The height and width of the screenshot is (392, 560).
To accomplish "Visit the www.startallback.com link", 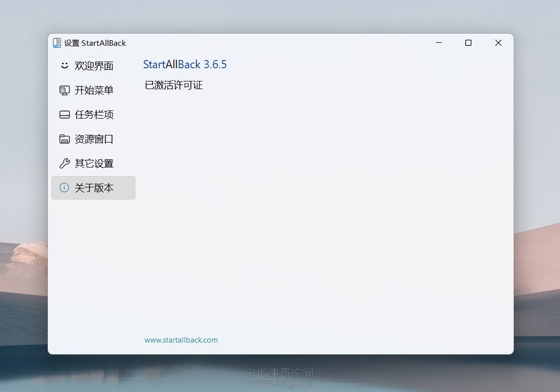I will [x=181, y=340].
